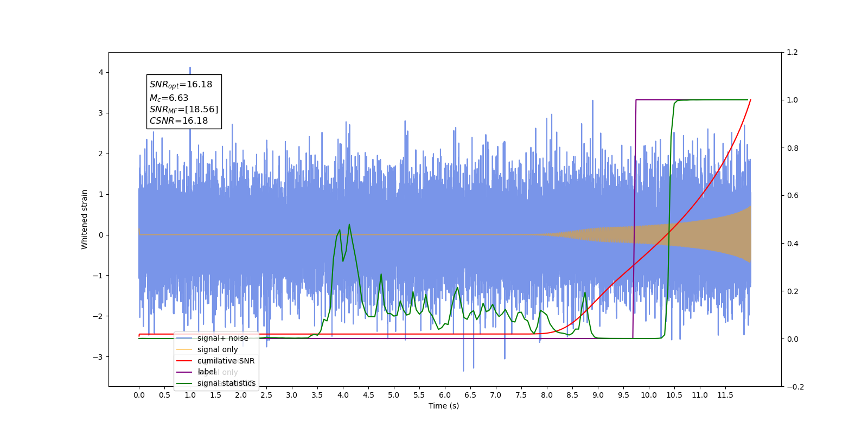Click the SNRMF=[18.56] annotation text
The image size is (868, 434).
[x=184, y=110]
